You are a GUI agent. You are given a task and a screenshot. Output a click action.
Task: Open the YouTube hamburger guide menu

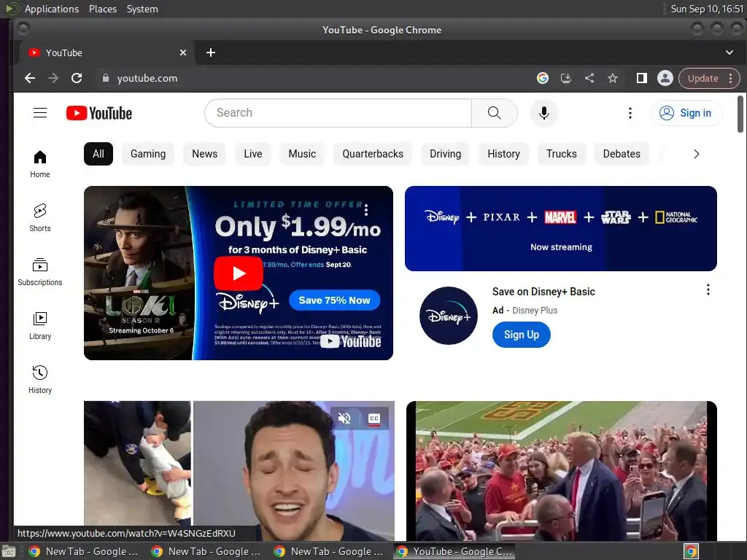point(40,113)
